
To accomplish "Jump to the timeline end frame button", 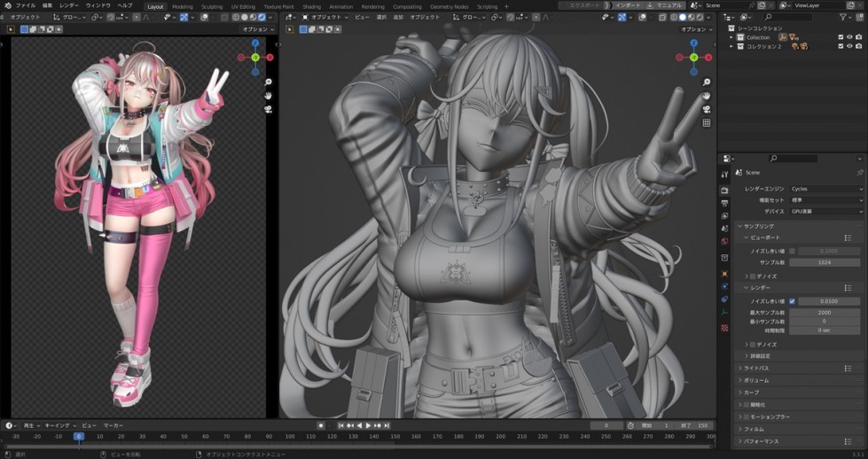I will coord(387,425).
